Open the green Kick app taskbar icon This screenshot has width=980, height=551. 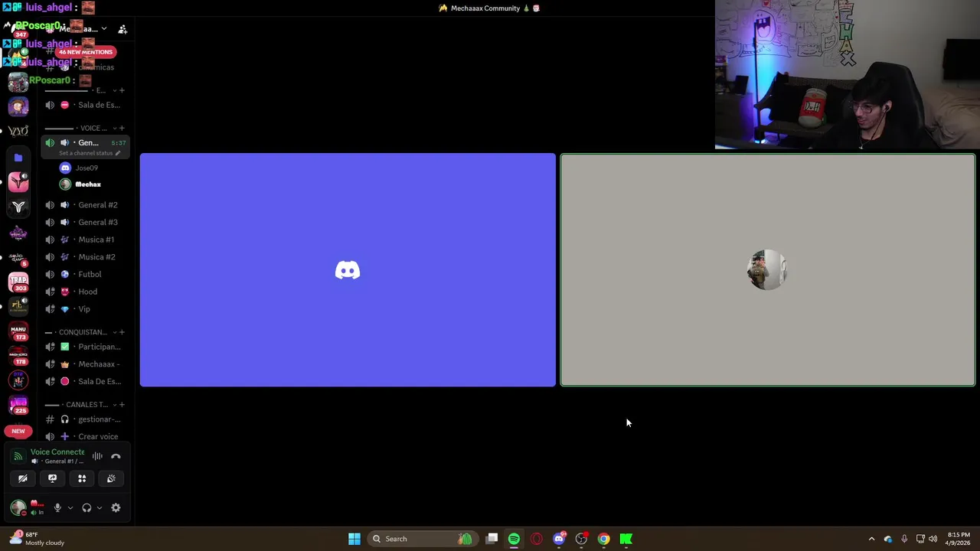(x=626, y=539)
